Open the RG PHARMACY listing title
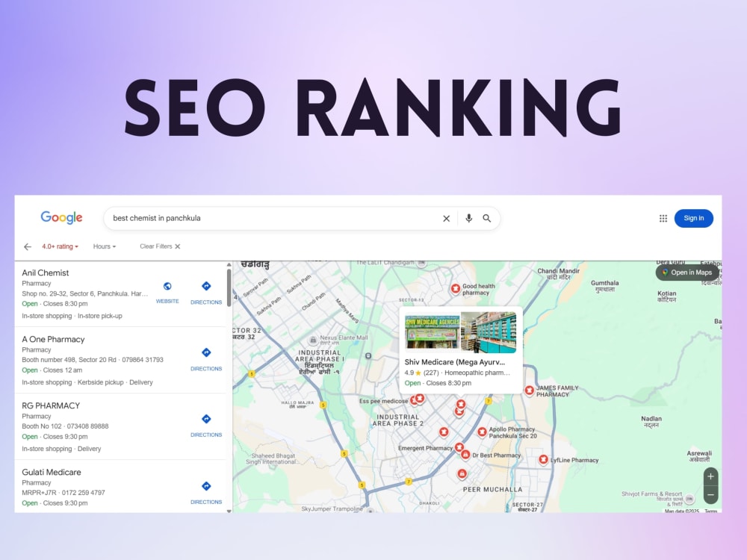The image size is (747, 560). coord(51,405)
